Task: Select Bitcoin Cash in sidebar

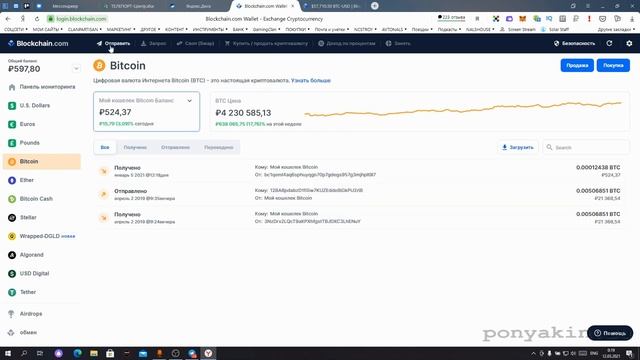Action: tap(42, 199)
